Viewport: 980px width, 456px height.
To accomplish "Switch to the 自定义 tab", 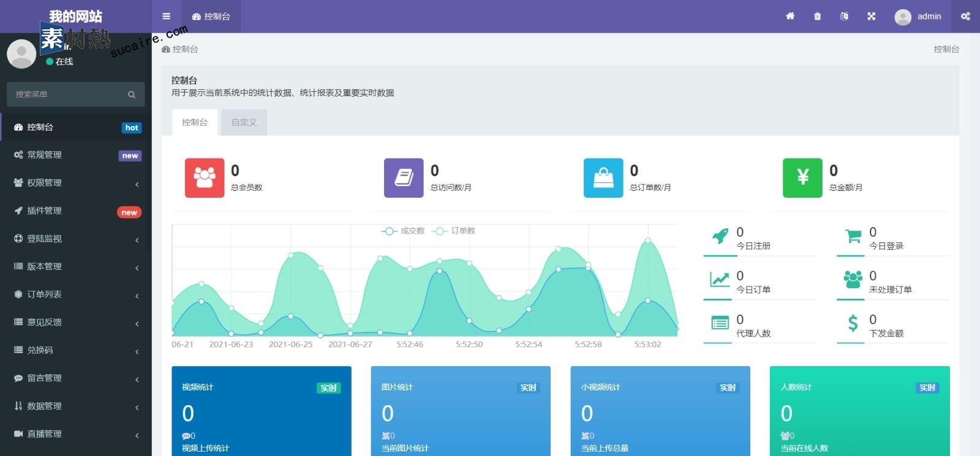I will pyautogui.click(x=244, y=122).
